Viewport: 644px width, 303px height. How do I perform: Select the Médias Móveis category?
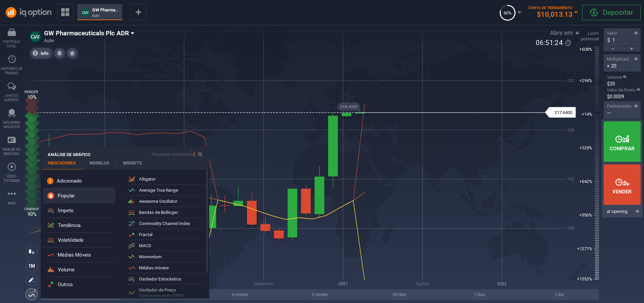coord(79,255)
